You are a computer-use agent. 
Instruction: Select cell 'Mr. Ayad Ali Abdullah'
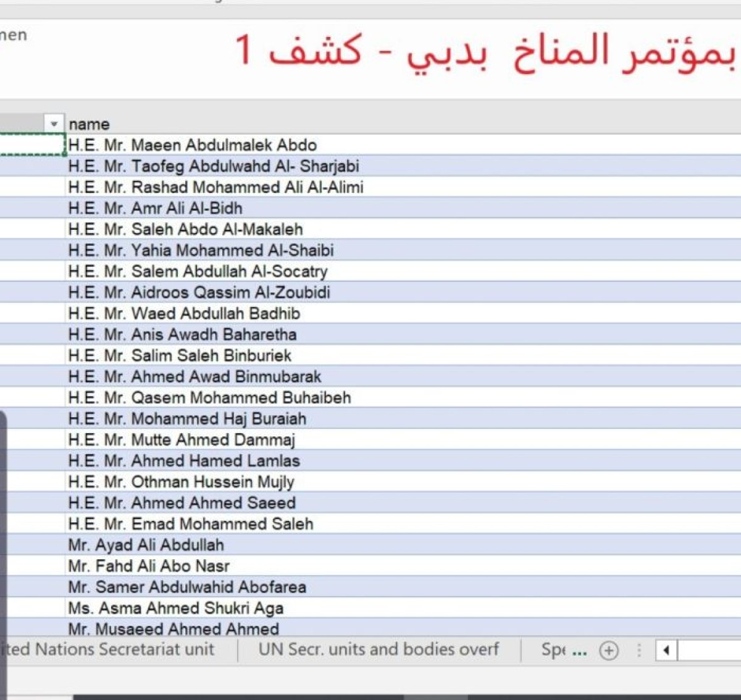click(403, 544)
